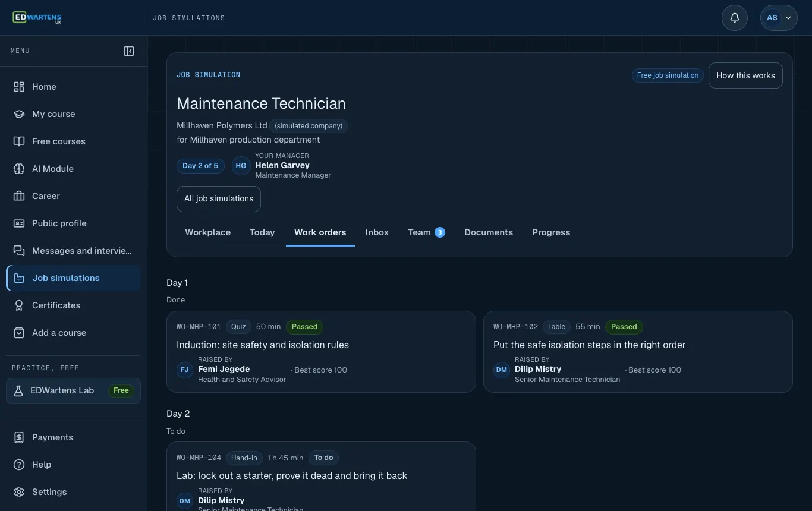Click the Table tag on WO-MHP-102
This screenshot has height=511, width=812.
[556, 327]
